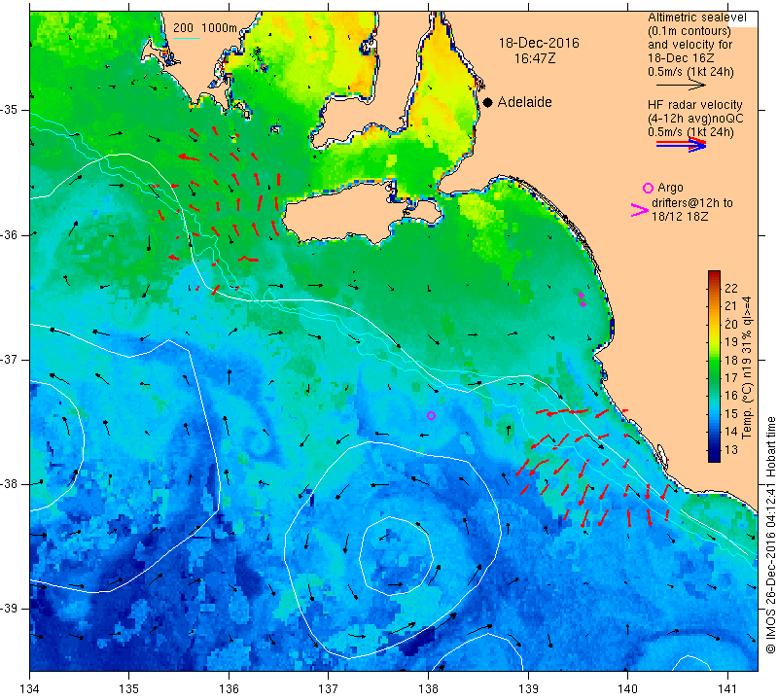Click the longitude label '134'
The width and height of the screenshot is (778, 700).
tap(30, 689)
